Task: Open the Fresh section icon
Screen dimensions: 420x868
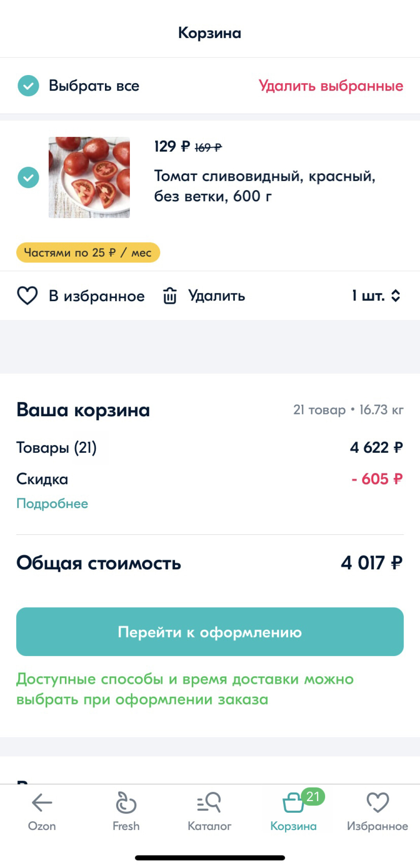Action: point(126,803)
